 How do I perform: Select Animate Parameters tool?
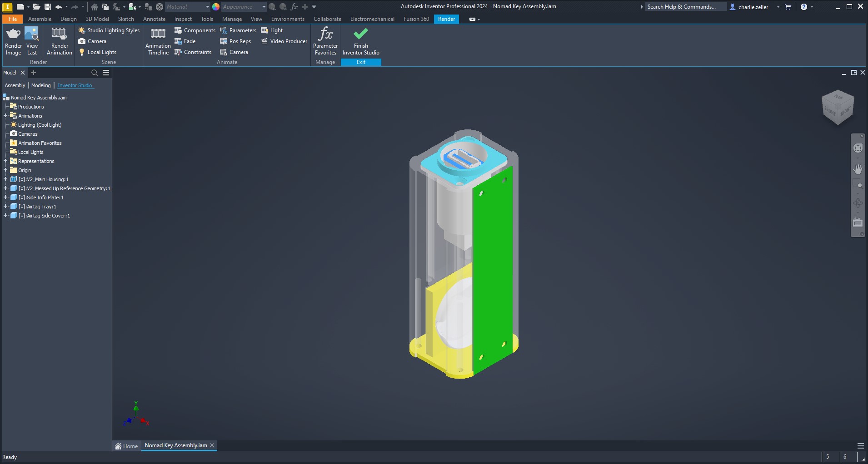coord(238,30)
